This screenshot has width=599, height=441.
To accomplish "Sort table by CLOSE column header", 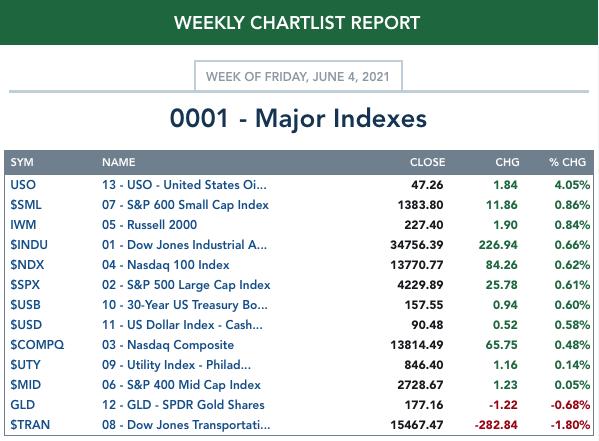I will [427, 162].
